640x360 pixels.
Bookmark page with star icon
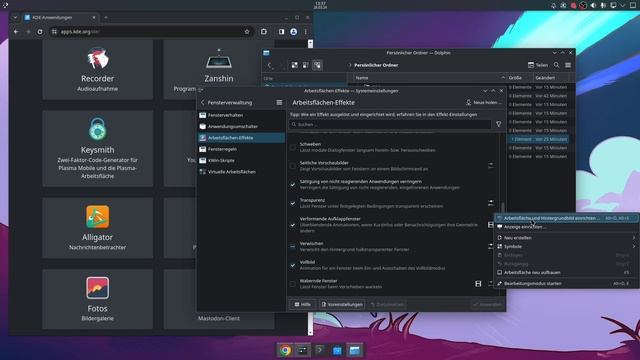247,31
